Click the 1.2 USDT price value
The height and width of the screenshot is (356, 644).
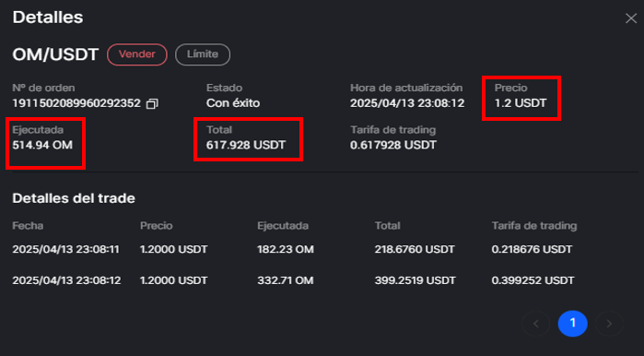click(521, 102)
